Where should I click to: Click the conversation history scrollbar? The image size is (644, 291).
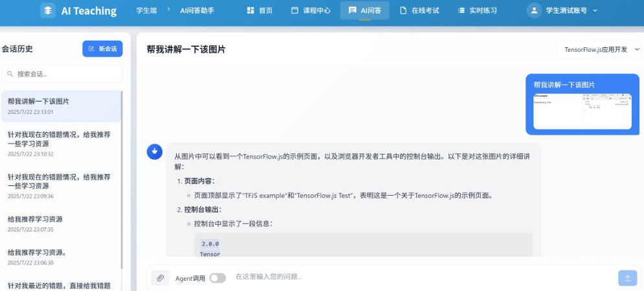[122, 180]
